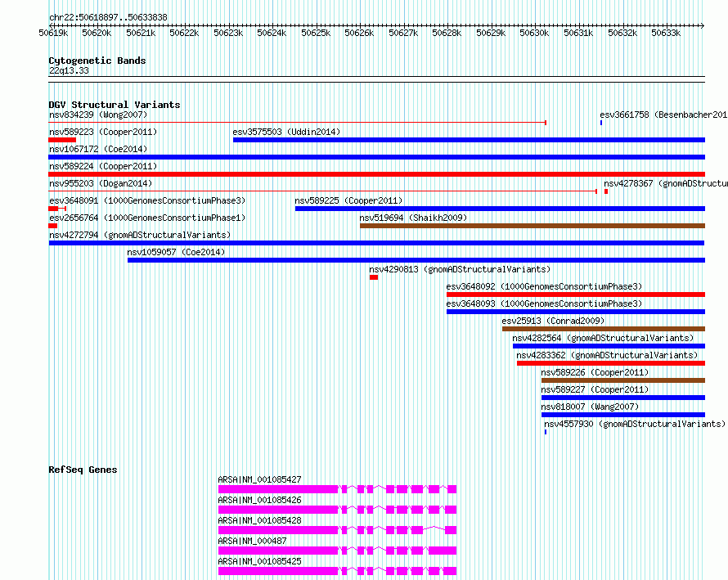Open nsv4278367 gnomAD variant label
Screen dimensions: 728x580
[666, 183]
